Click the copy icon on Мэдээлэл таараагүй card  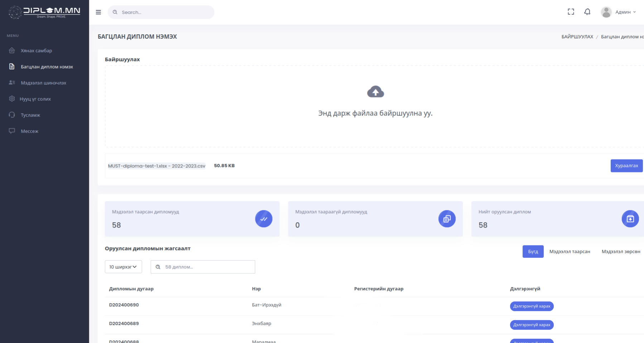coord(447,219)
